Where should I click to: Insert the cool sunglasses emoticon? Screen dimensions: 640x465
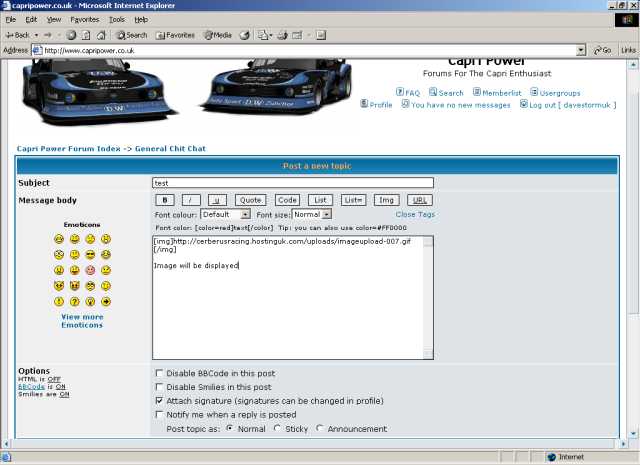pyautogui.click(x=90, y=255)
